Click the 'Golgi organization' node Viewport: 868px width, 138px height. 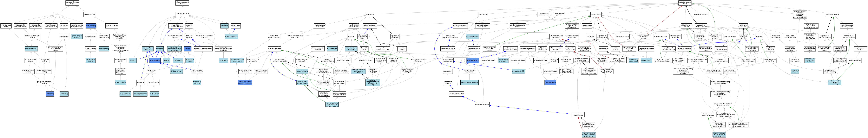click(473, 60)
